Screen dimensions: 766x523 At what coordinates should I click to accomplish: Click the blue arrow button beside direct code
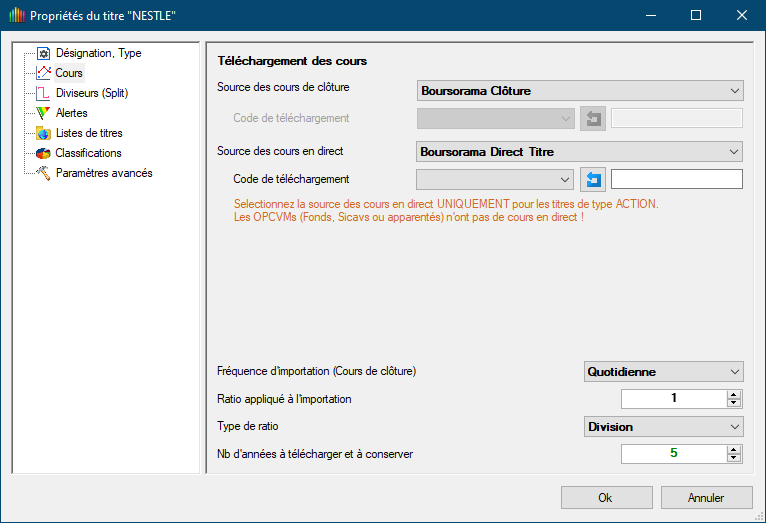click(x=593, y=179)
